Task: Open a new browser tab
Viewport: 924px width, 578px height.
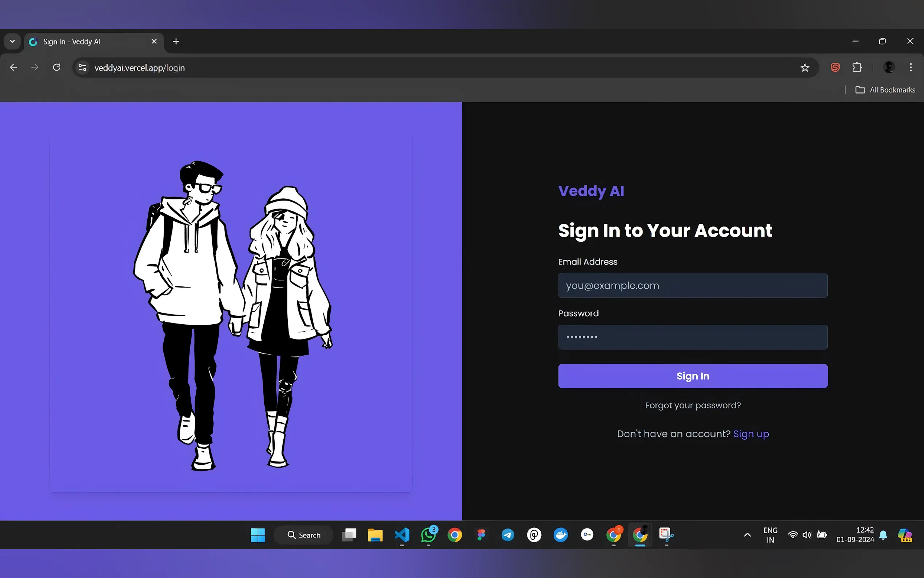Action: pyautogui.click(x=176, y=41)
